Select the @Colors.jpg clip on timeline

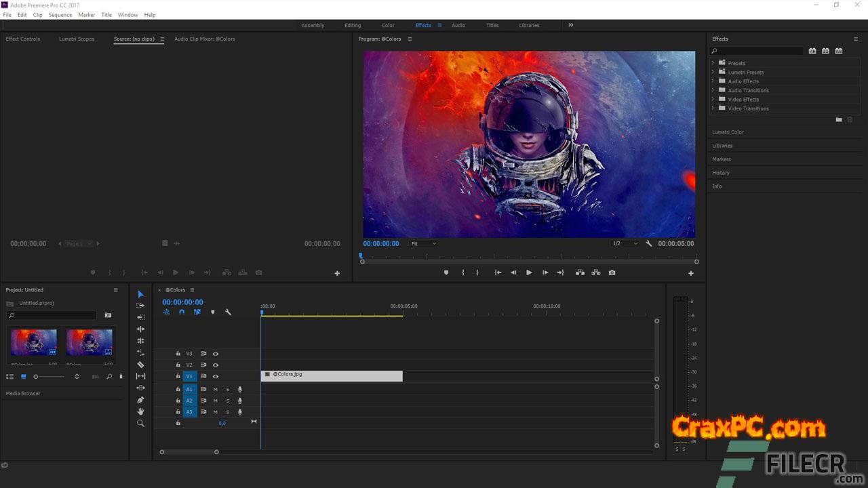(332, 376)
